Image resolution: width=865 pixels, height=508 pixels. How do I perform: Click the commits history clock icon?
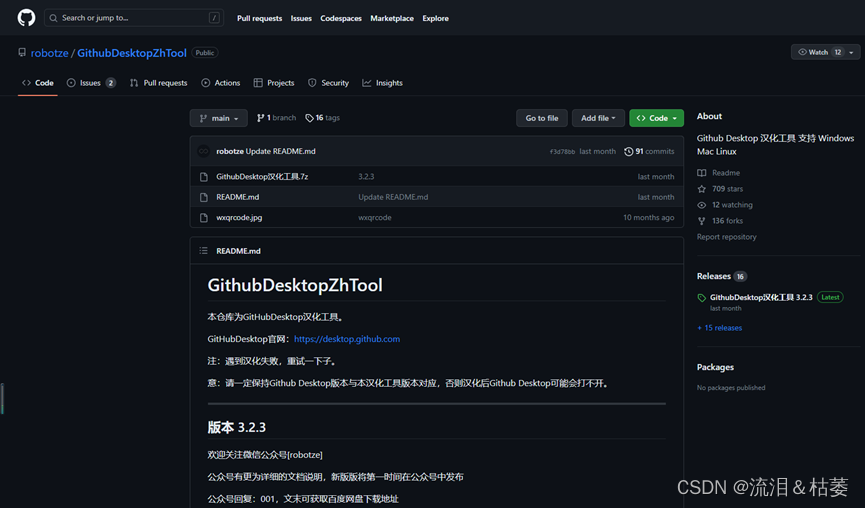click(x=628, y=151)
